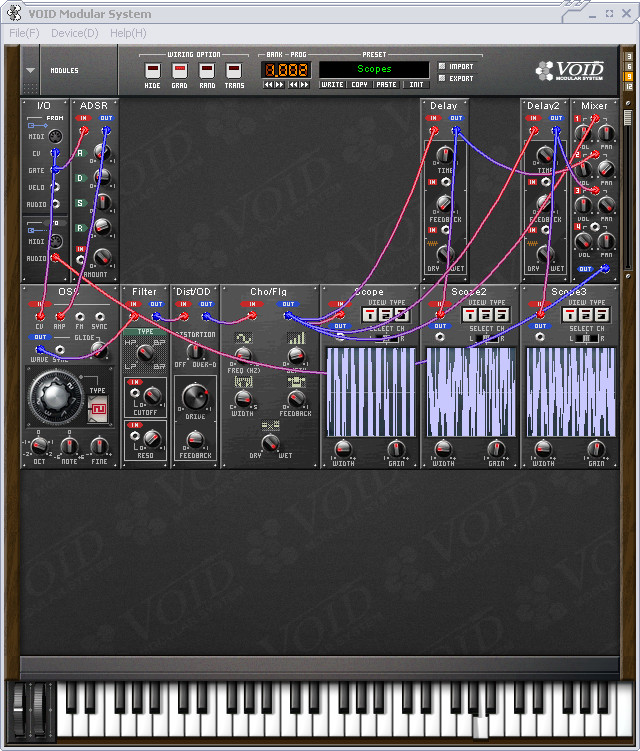Toggle the GRAD wiring option
Viewport: 640px width, 751px height.
tap(179, 71)
